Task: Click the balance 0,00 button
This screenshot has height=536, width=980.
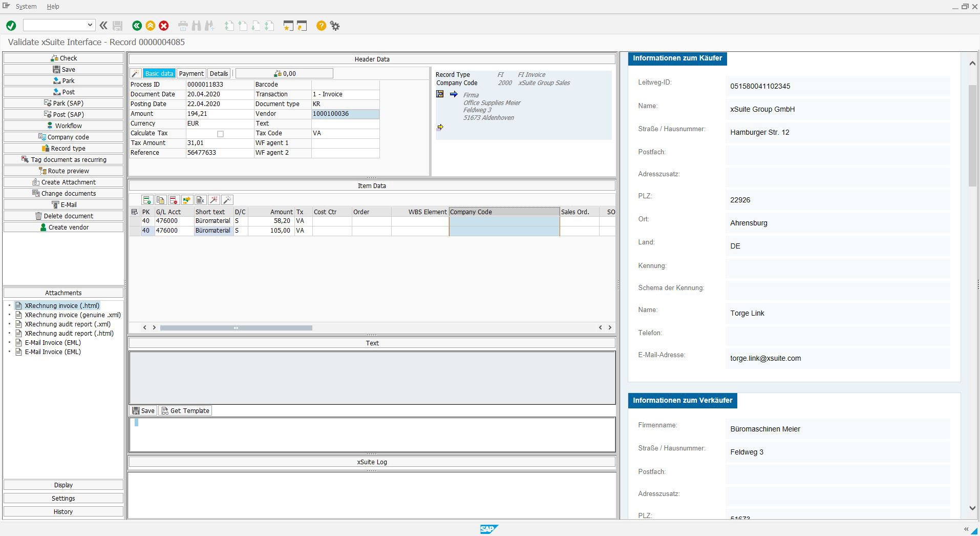Action: (x=284, y=73)
